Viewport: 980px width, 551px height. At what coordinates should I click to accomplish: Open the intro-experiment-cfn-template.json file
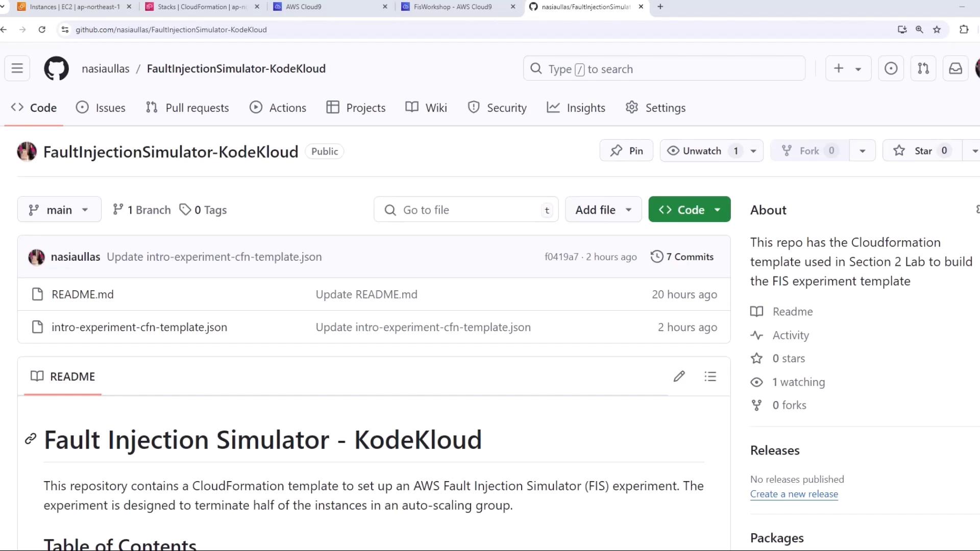[x=139, y=327]
